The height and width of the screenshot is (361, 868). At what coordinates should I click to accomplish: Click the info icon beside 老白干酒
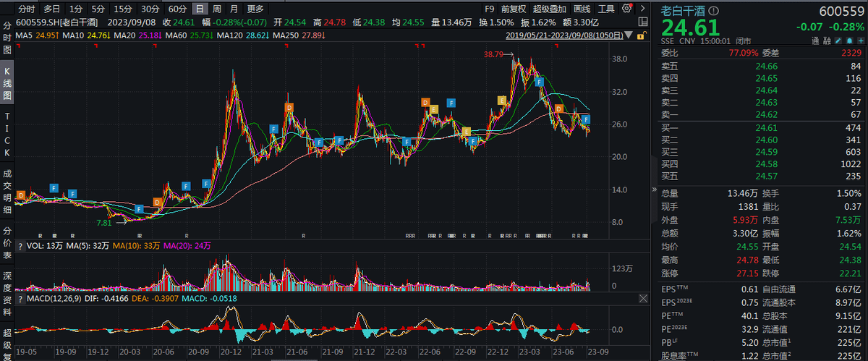(x=715, y=11)
